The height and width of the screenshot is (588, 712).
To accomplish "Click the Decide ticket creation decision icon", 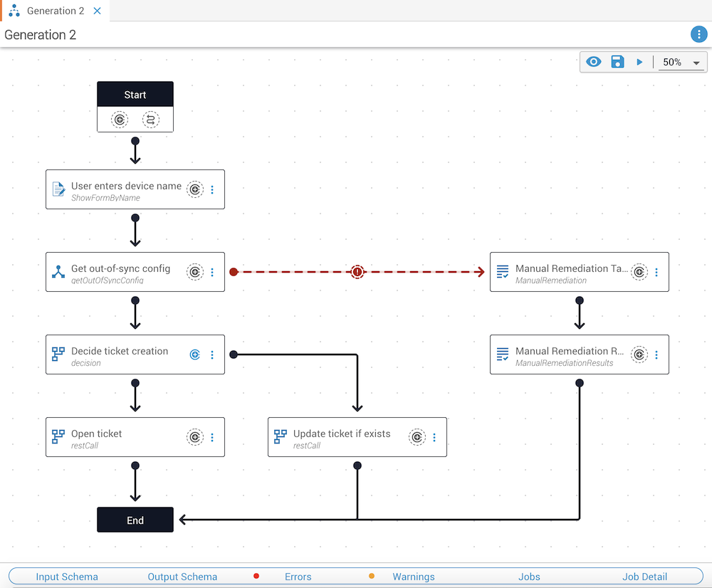I will coord(58,355).
